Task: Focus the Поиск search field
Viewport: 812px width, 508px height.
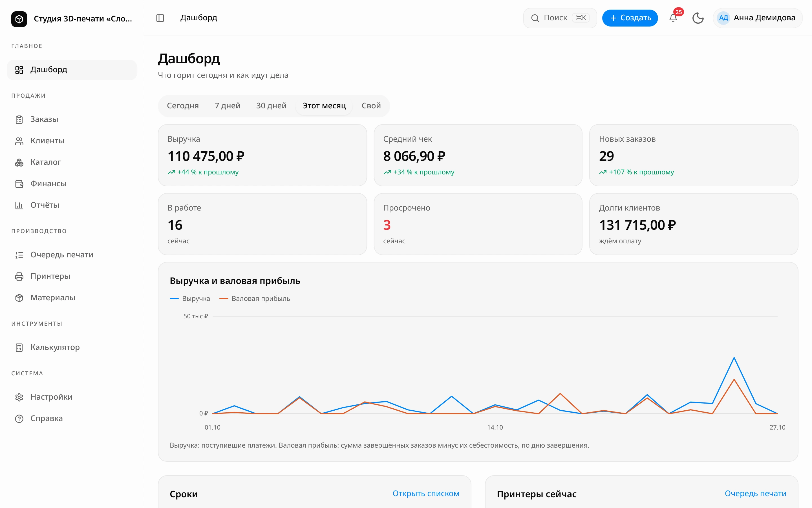Action: [x=560, y=18]
